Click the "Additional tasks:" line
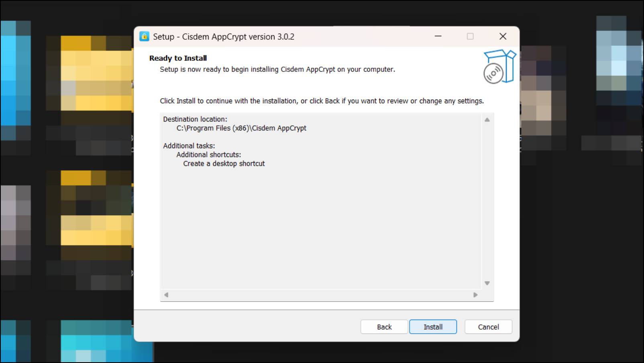The width and height of the screenshot is (644, 363). point(189,146)
